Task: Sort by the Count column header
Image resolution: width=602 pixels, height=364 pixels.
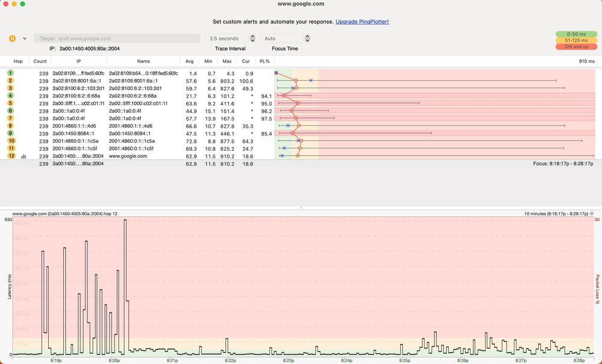Action: coord(40,61)
